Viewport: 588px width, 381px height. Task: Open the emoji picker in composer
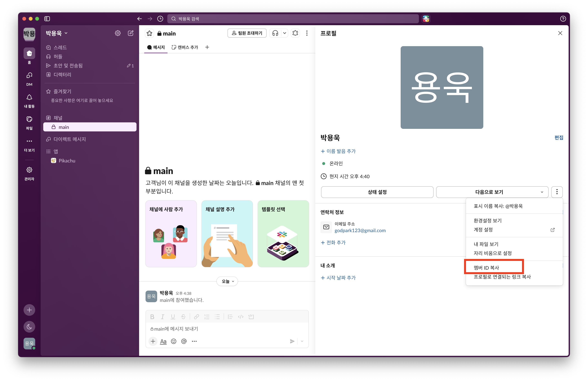tap(174, 341)
